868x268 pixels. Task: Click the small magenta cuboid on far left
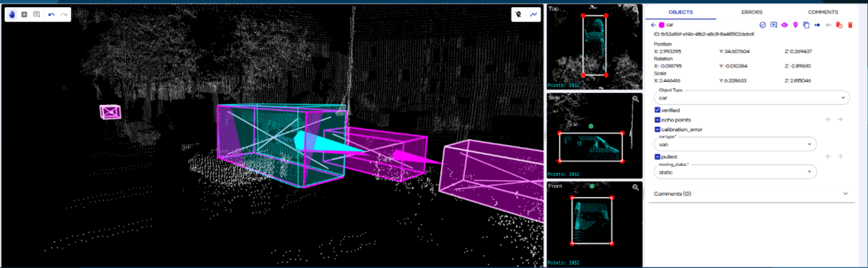click(111, 112)
